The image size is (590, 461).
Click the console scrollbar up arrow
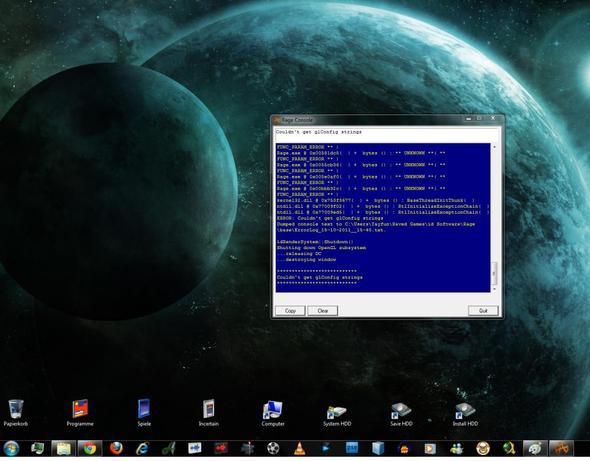tap(494, 146)
